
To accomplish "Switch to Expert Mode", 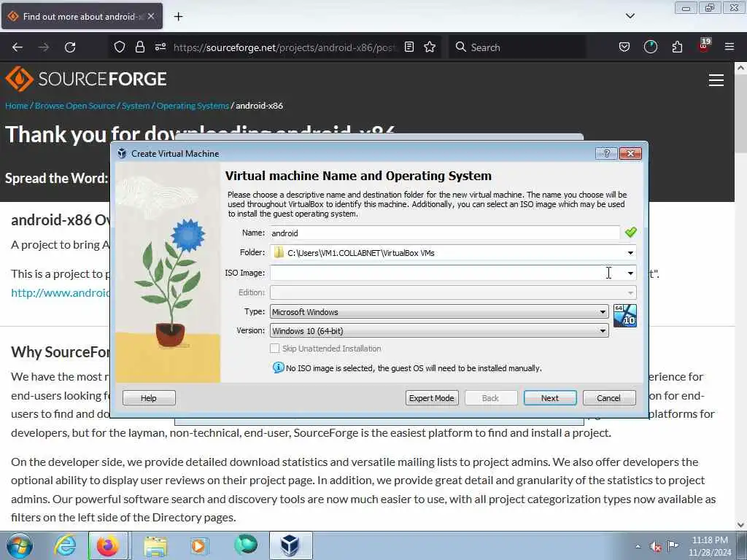I will 432,397.
